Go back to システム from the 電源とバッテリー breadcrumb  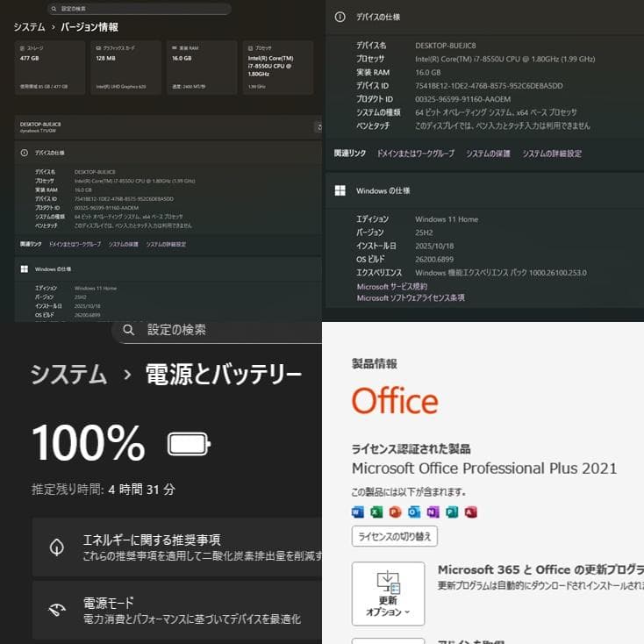[x=68, y=375]
